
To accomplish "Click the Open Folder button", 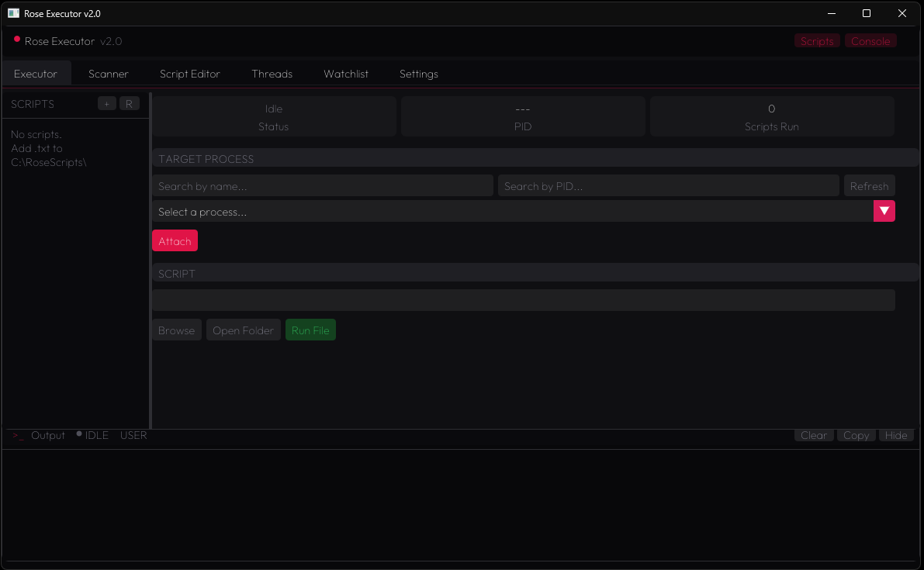I will 244,330.
